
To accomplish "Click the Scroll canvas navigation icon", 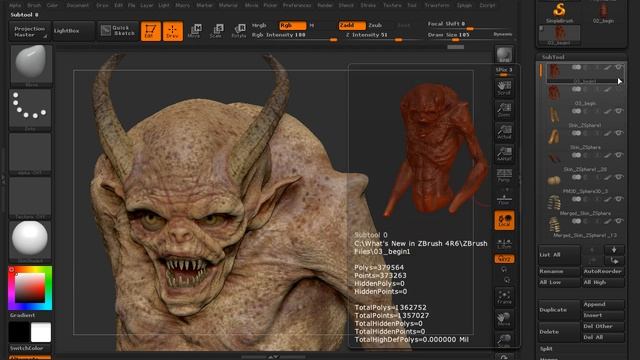I will [504, 88].
